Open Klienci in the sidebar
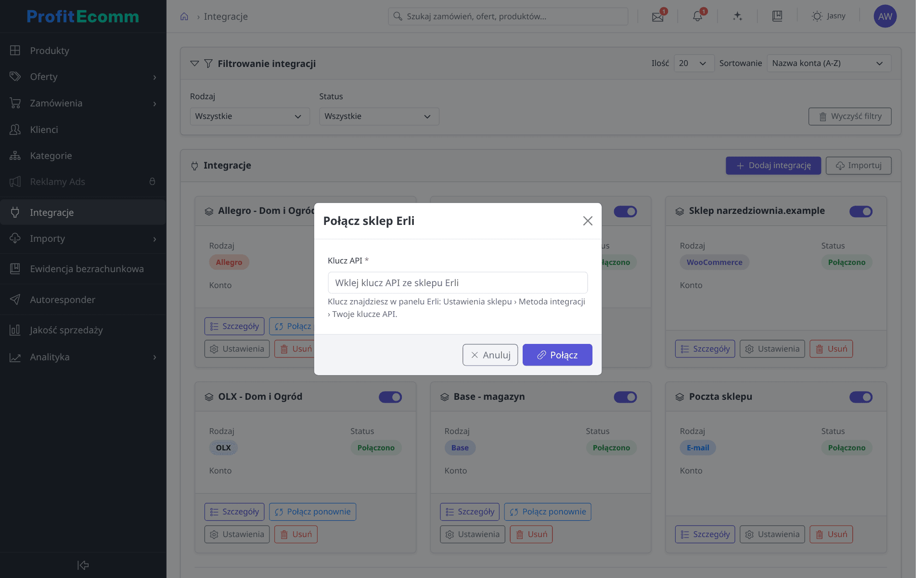924x578 pixels. click(83, 130)
